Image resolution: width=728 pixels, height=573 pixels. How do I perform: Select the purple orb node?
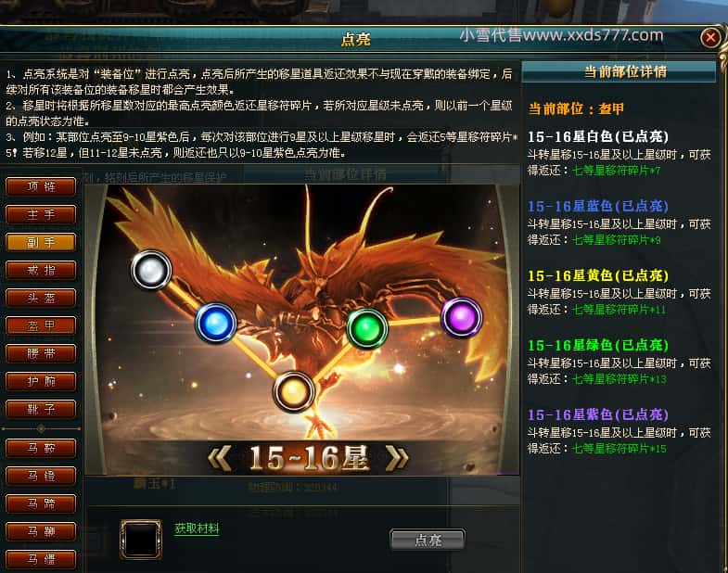[x=461, y=317]
